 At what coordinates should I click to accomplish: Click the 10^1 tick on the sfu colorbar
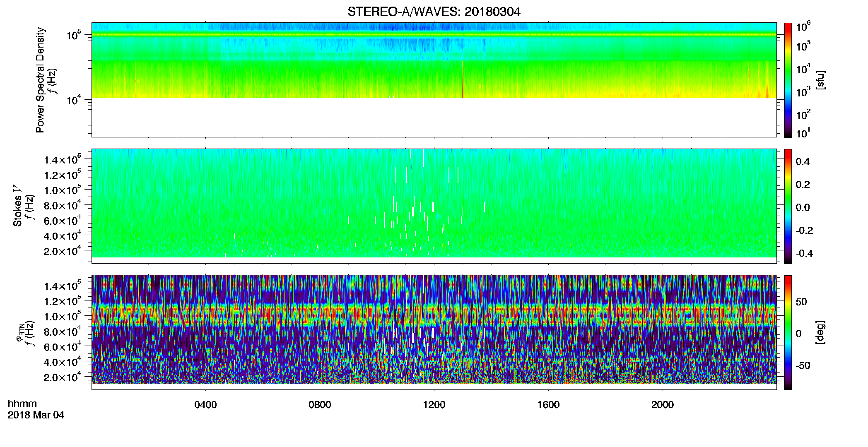(803, 133)
